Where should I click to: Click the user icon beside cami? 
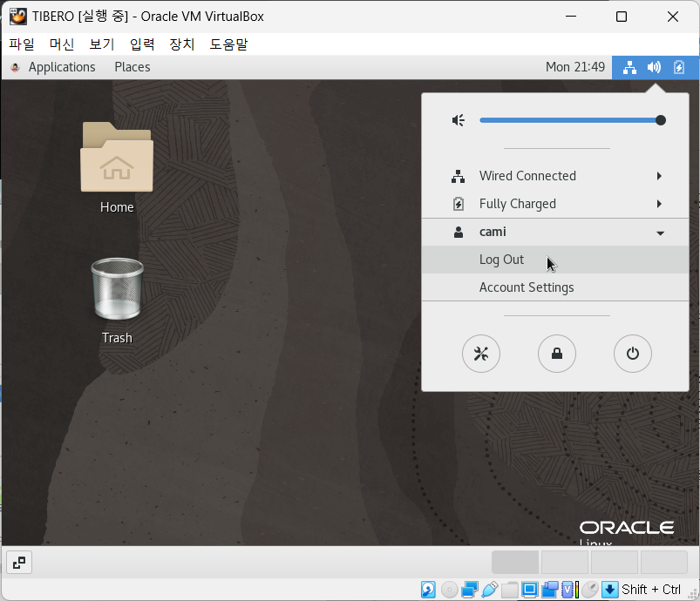(458, 232)
